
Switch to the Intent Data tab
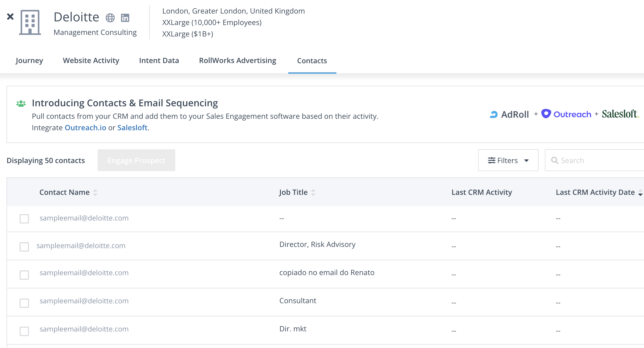pos(159,60)
